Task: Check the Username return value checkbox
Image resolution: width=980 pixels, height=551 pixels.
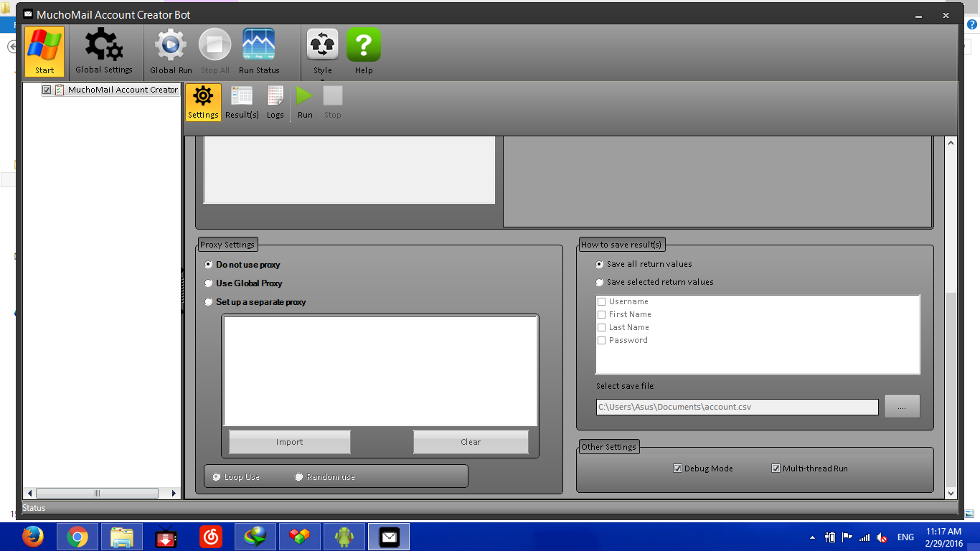Action: [602, 302]
